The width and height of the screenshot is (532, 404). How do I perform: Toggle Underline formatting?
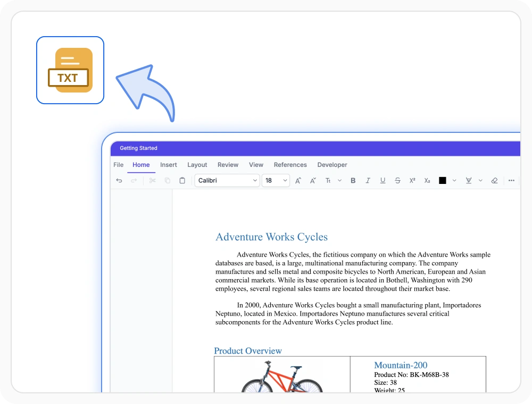click(x=383, y=180)
